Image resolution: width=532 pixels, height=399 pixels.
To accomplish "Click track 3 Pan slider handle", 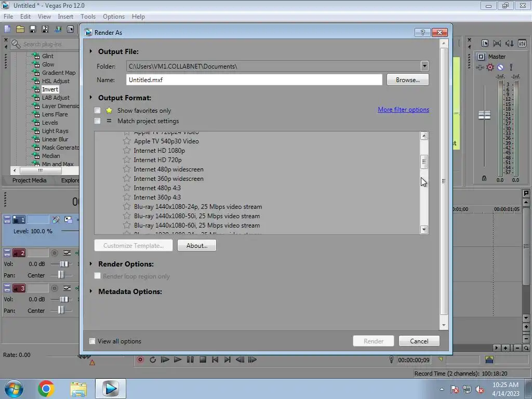I will (61, 310).
